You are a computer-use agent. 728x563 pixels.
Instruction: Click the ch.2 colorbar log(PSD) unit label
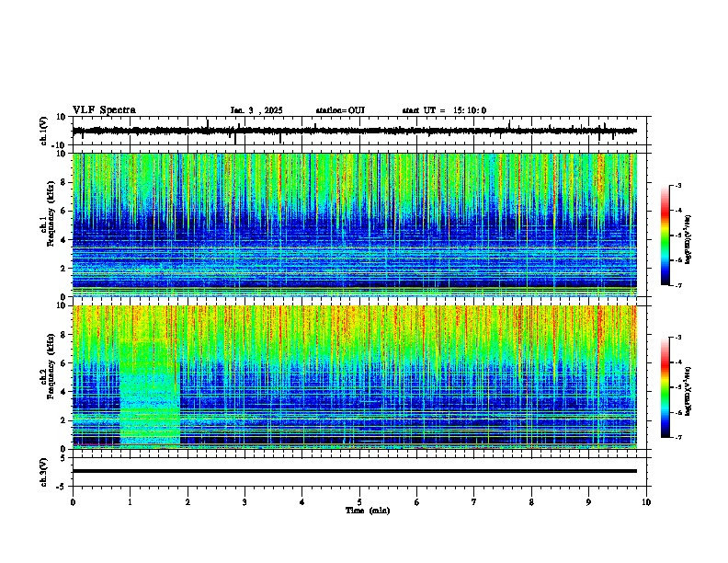688,391
